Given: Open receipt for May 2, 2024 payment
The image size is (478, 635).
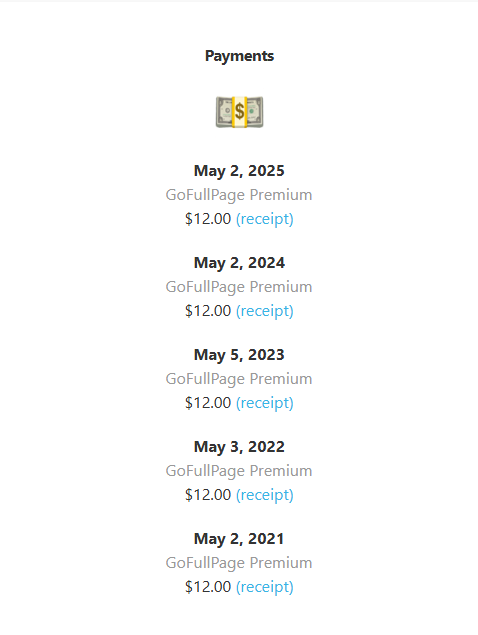Looking at the screenshot, I should [265, 311].
